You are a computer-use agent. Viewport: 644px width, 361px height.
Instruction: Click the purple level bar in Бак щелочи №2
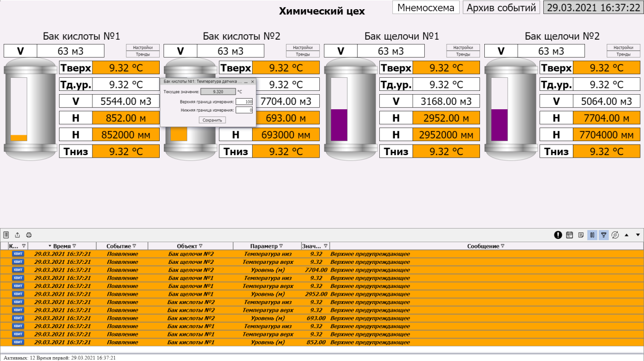499,124
